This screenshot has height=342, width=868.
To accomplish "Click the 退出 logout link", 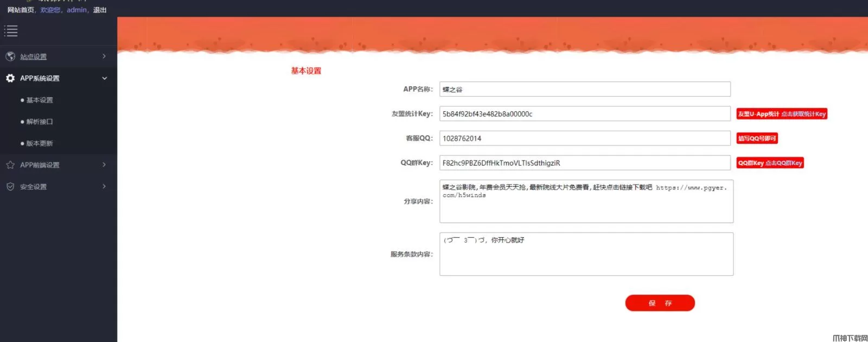I will coord(100,10).
